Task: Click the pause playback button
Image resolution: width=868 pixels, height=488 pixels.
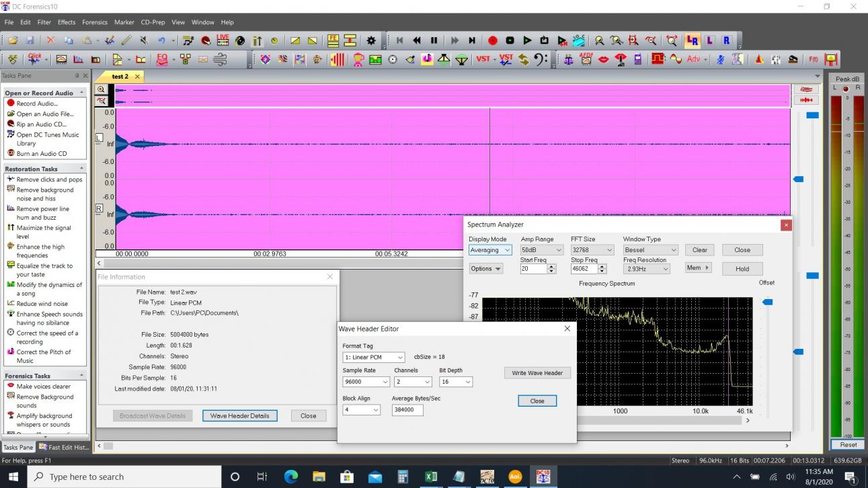Action: pos(434,40)
